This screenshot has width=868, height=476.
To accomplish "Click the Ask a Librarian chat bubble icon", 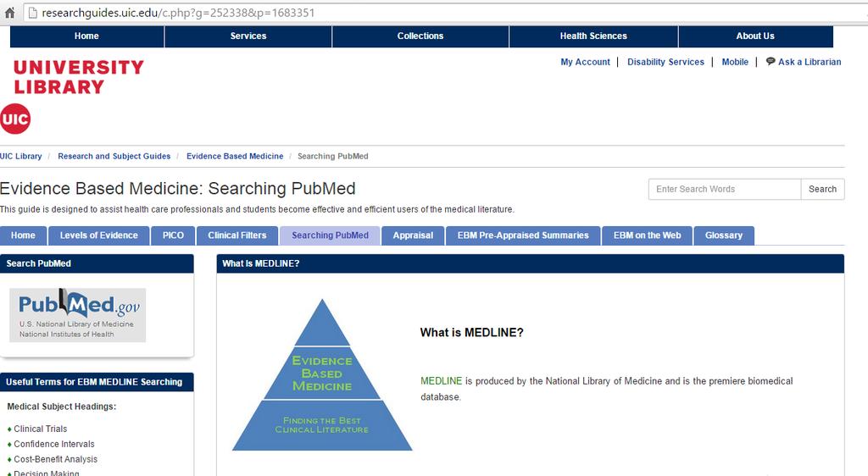I will coord(770,61).
